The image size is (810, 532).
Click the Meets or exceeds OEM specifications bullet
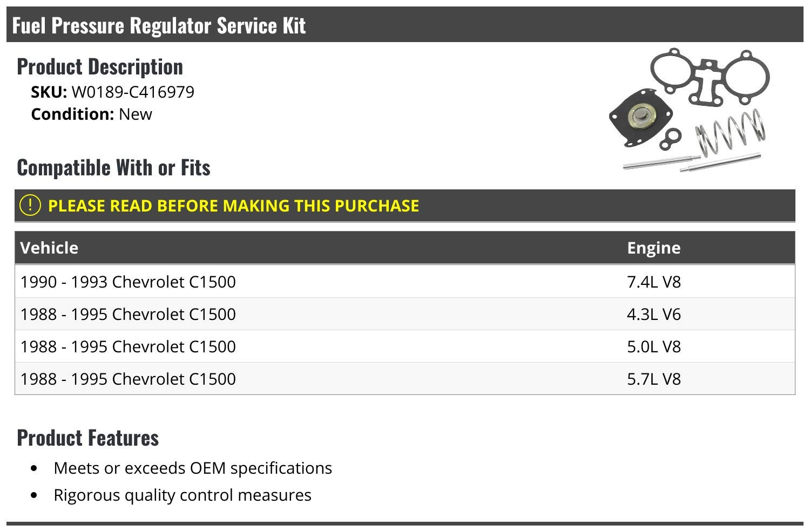(x=193, y=468)
